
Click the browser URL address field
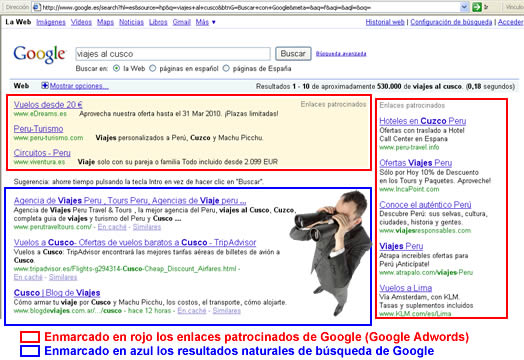(251, 7)
